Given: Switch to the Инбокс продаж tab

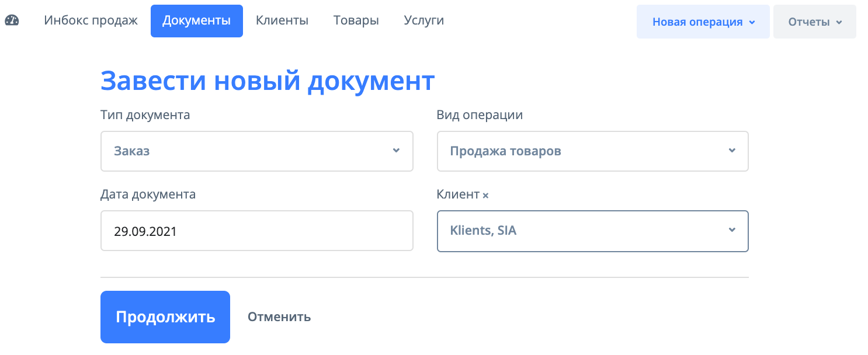Looking at the screenshot, I should [90, 20].
